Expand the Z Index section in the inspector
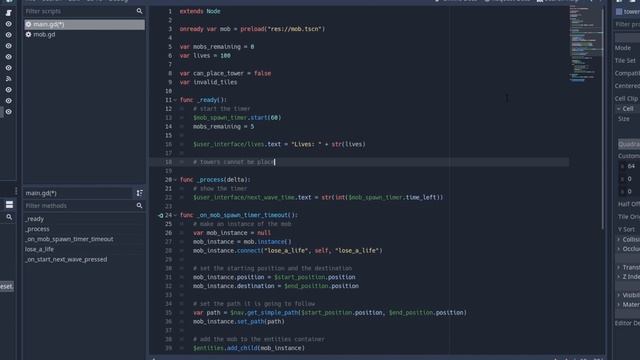This screenshot has height=360, width=640. (x=619, y=277)
